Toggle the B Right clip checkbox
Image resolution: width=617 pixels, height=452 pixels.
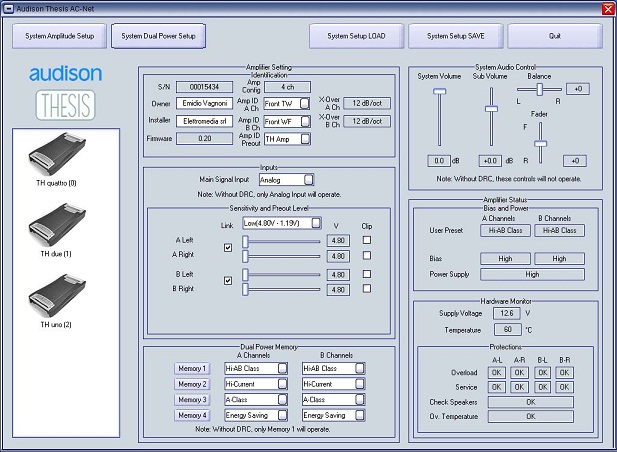367,288
